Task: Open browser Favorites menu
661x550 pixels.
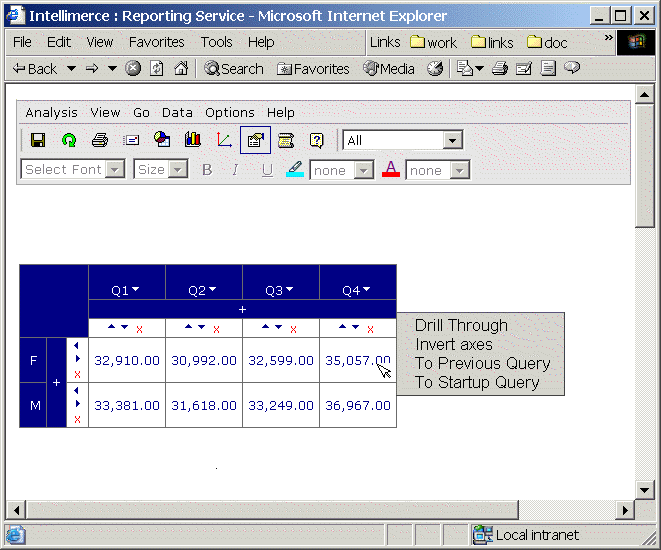Action: pos(156,42)
